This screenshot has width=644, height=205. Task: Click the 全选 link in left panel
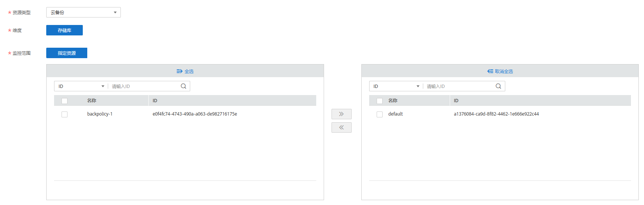(x=189, y=71)
